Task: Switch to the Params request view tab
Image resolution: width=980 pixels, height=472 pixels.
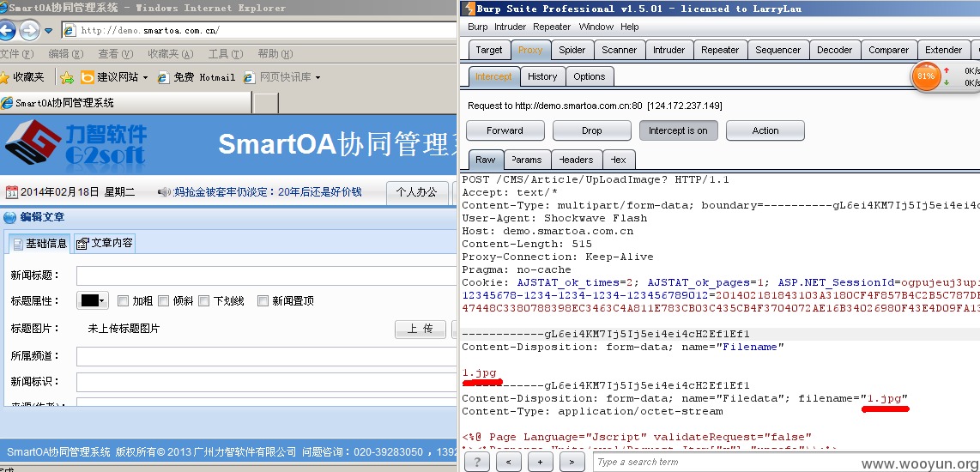Action: tap(528, 160)
